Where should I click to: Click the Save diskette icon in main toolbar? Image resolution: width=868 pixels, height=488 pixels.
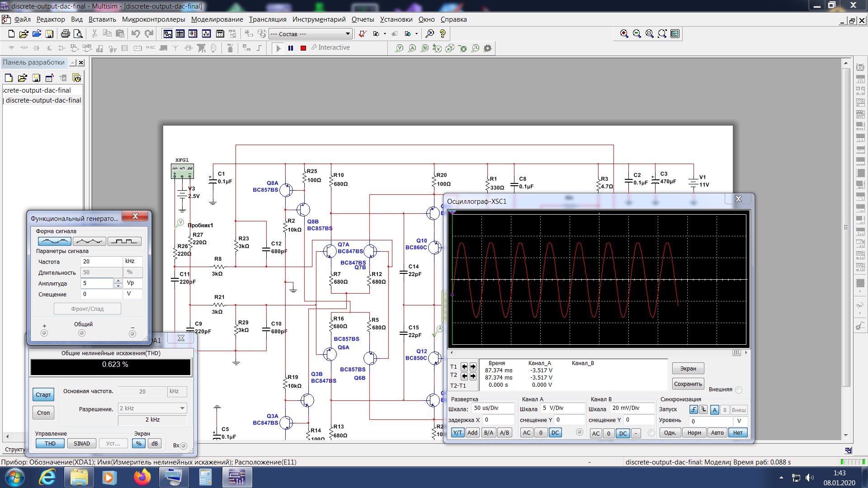(49, 34)
